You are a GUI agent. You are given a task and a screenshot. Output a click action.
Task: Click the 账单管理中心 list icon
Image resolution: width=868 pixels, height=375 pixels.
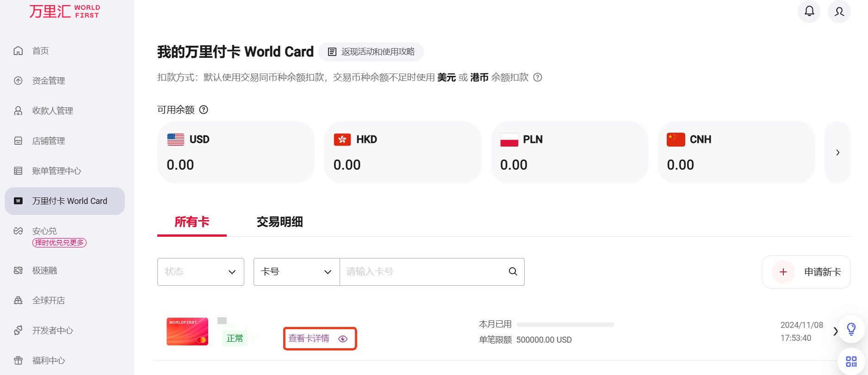point(18,171)
